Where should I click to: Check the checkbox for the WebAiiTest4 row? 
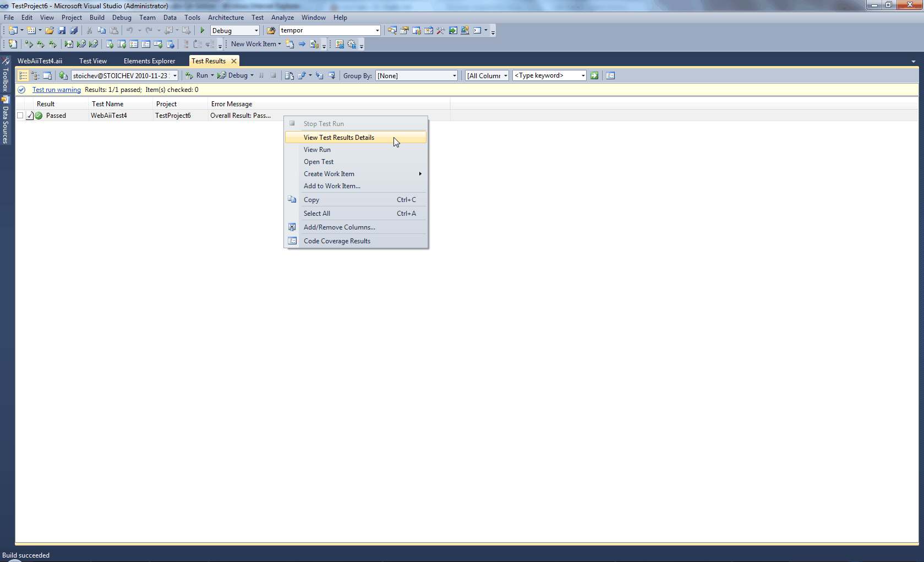coord(20,116)
